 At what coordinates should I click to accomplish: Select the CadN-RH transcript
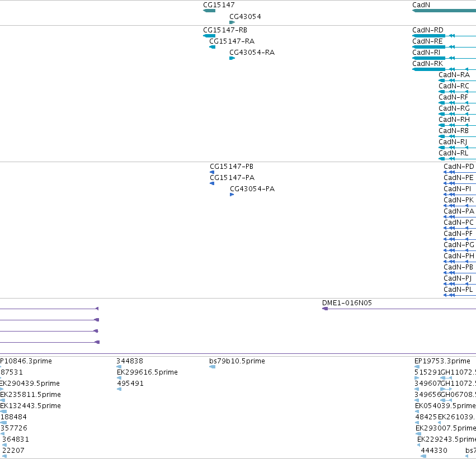(457, 125)
